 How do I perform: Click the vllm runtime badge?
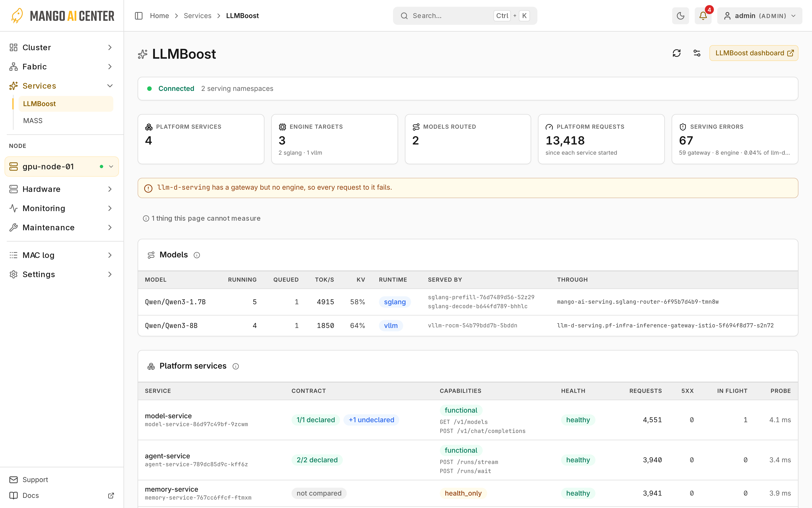click(x=391, y=325)
